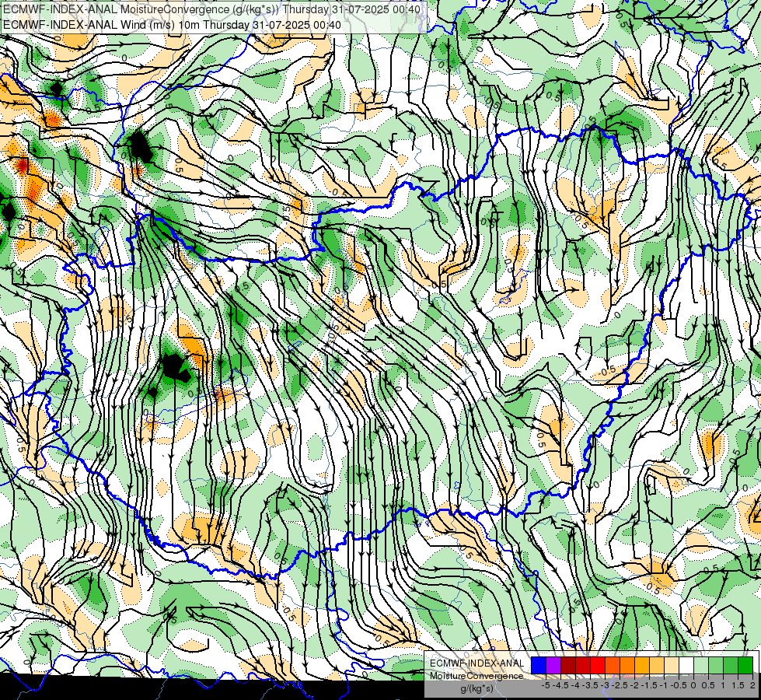Click the -1.5 tick value in the legend

(649, 685)
